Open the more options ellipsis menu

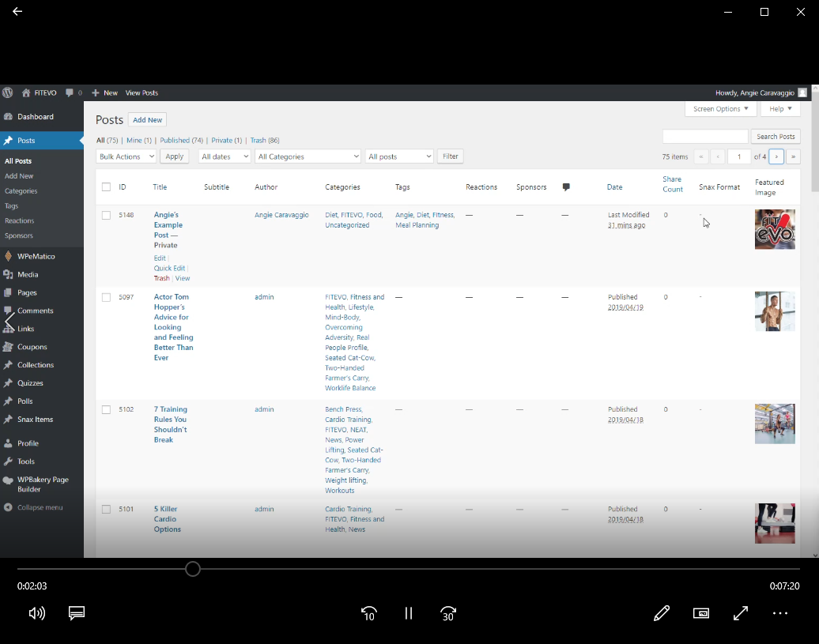[x=780, y=613]
